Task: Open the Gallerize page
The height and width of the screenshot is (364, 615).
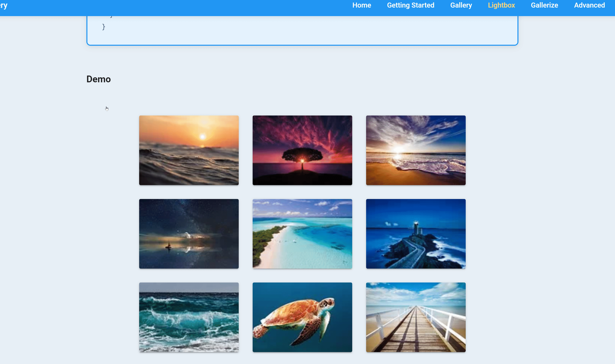Action: tap(544, 5)
